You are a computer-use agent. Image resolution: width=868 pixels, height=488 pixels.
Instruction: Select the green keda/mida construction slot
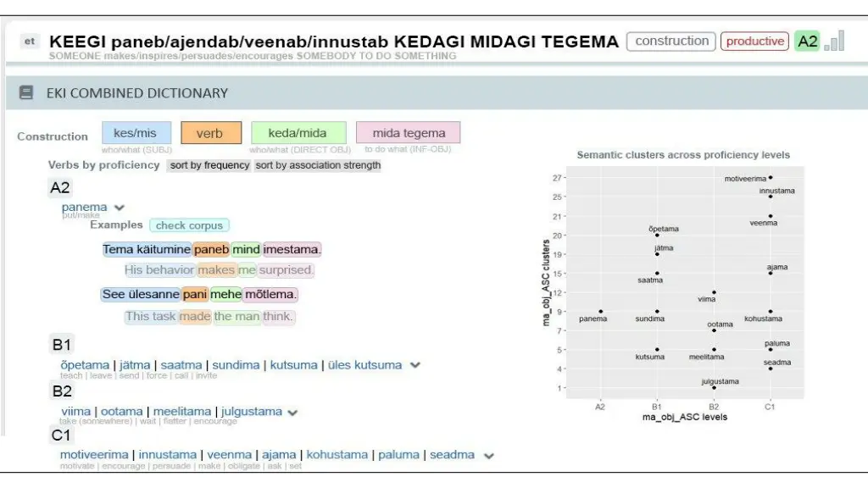pyautogui.click(x=298, y=133)
